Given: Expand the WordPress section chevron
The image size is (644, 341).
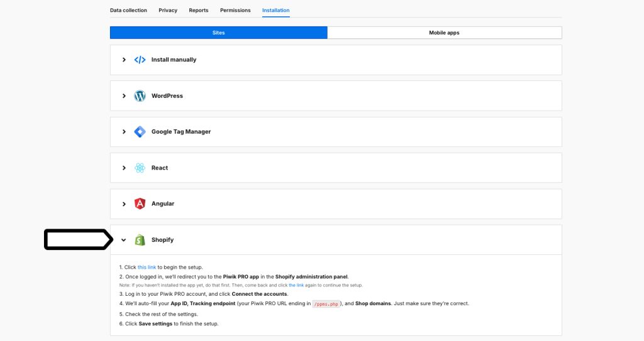Looking at the screenshot, I should [124, 96].
